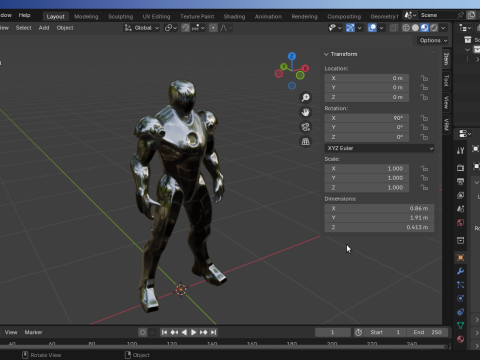Screen dimensions: 480x360
Task: Open the Object menu in viewport header
Action: tap(65, 28)
